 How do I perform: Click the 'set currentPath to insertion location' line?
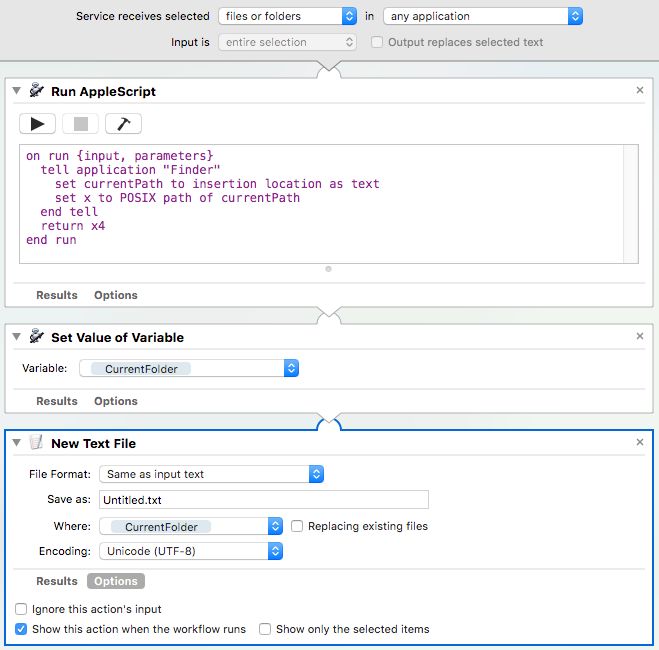[x=217, y=184]
